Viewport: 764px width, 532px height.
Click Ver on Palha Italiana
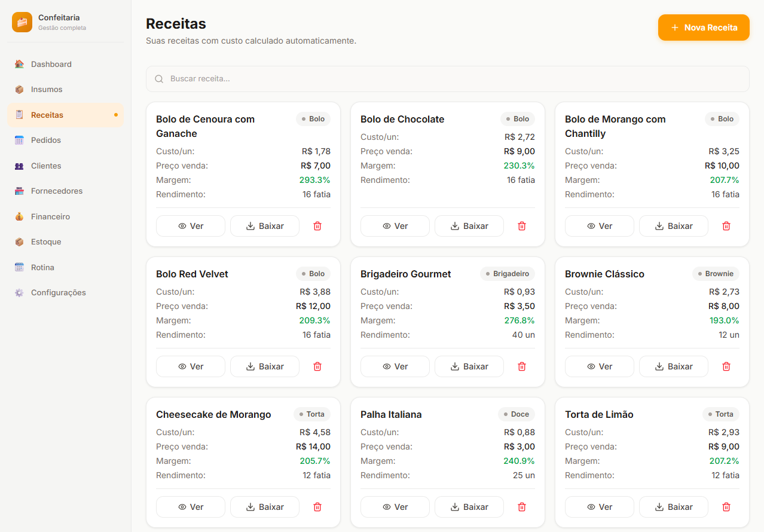395,507
